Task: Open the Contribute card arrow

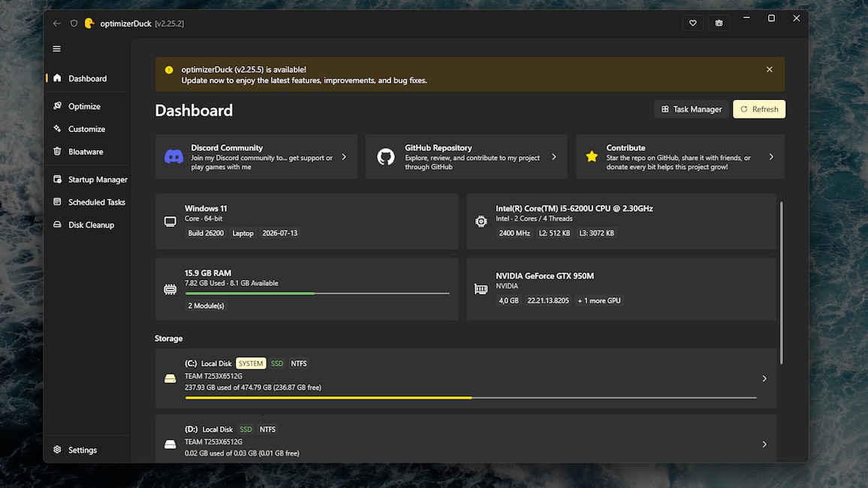Action: point(771,157)
